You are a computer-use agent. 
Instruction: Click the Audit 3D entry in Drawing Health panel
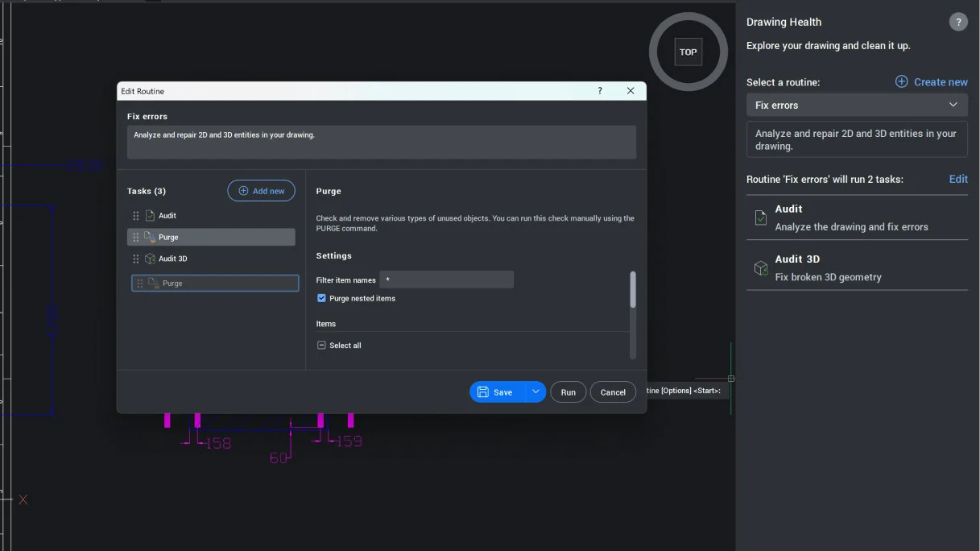point(857,267)
